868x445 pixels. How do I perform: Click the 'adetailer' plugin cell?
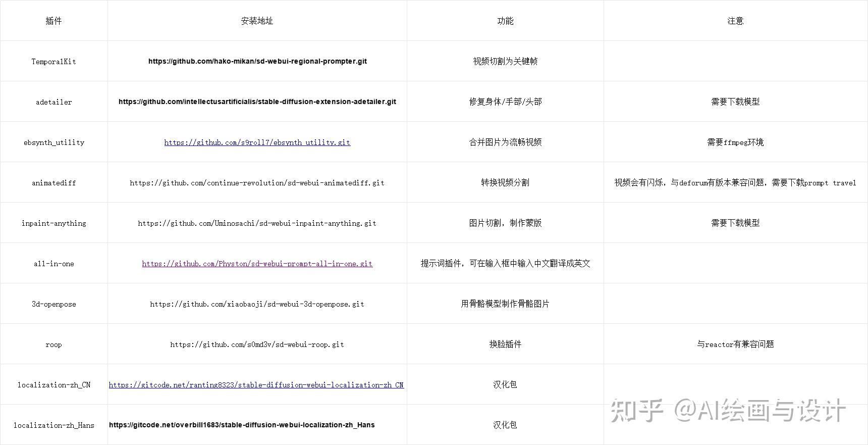click(53, 102)
